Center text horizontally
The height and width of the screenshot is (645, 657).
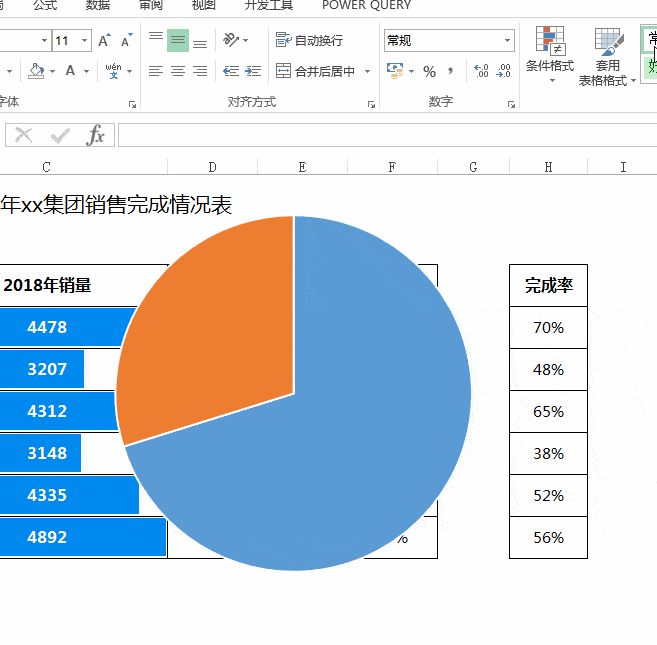pyautogui.click(x=178, y=71)
